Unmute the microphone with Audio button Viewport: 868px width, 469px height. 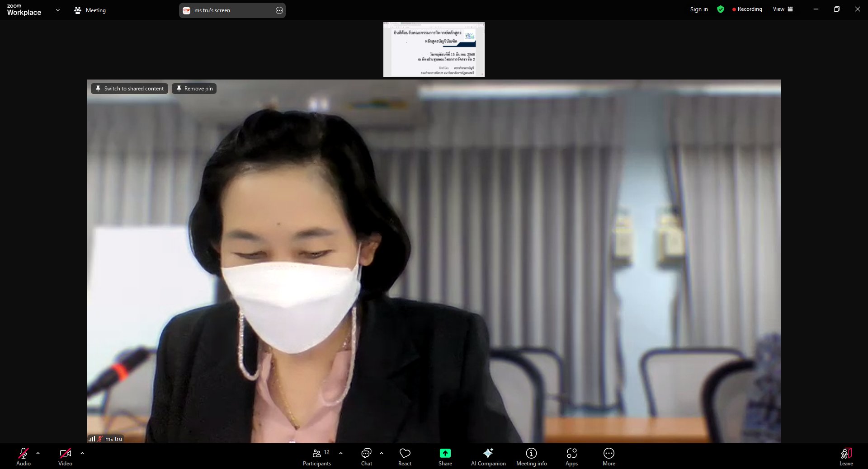tap(24, 456)
